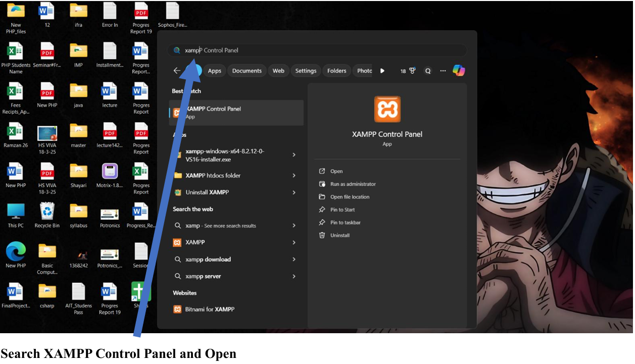
Task: Show more search filters with the arrow
Action: (x=382, y=71)
